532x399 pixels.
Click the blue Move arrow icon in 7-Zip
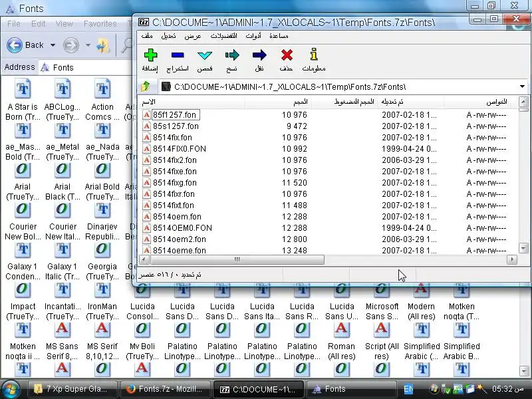click(259, 55)
